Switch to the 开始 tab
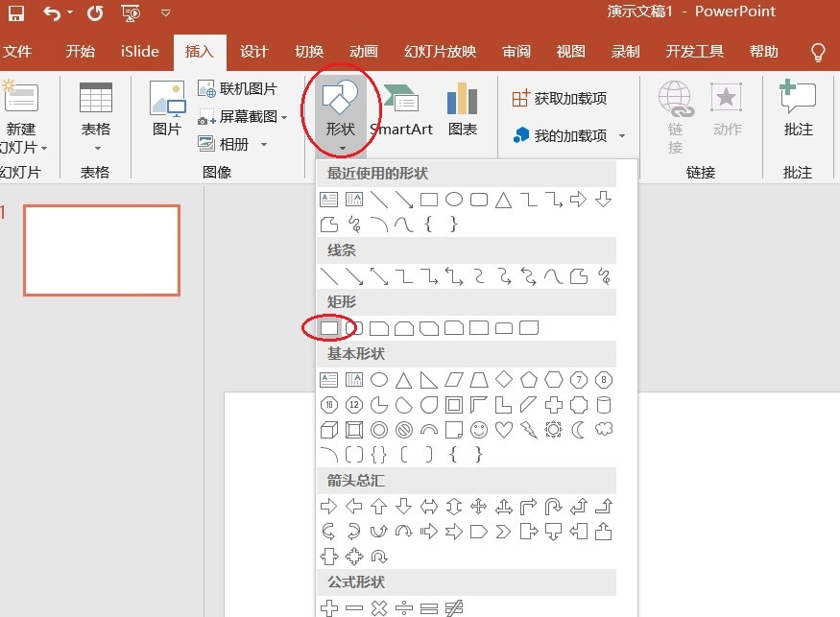The image size is (840, 617). tap(81, 52)
